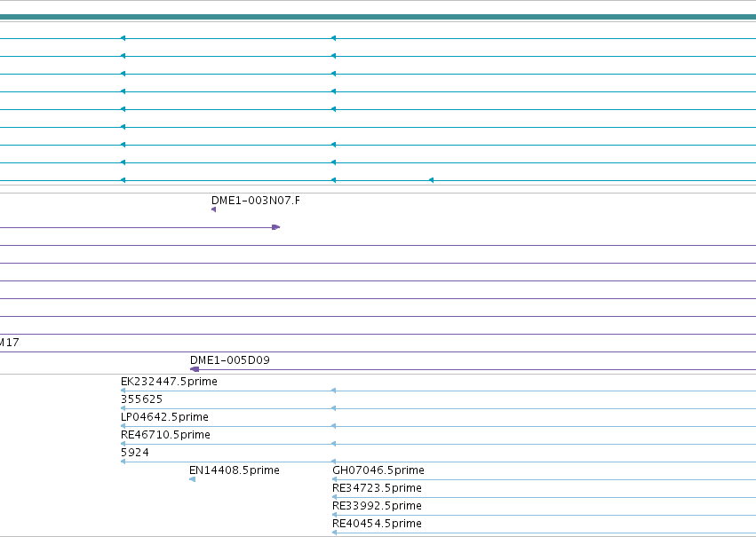Select the thick teal gene bar at top
This screenshot has height=537, width=756.
[x=378, y=17]
